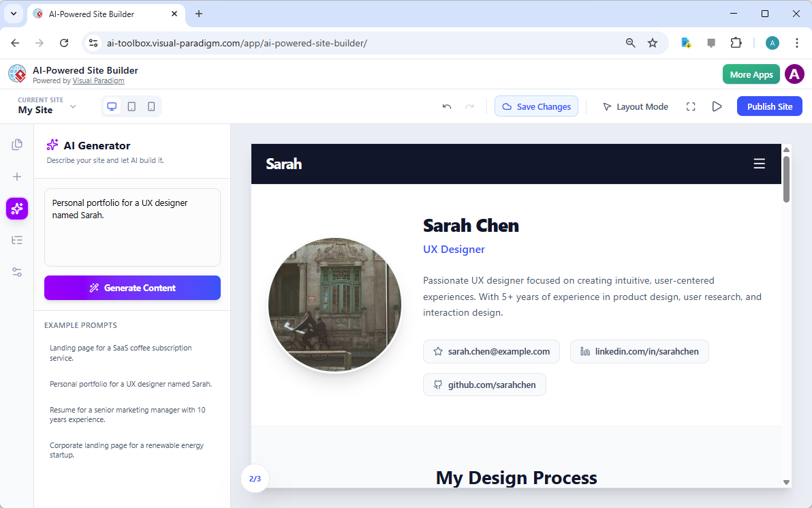This screenshot has width=812, height=508.
Task: Open the pages panel in the sidebar
Action: (x=17, y=144)
